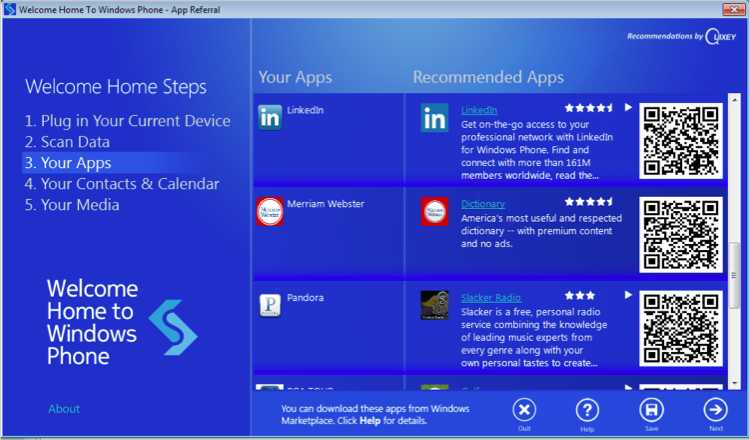The width and height of the screenshot is (750, 440).
Task: Open the LinkedIn recommended app link
Action: [479, 109]
